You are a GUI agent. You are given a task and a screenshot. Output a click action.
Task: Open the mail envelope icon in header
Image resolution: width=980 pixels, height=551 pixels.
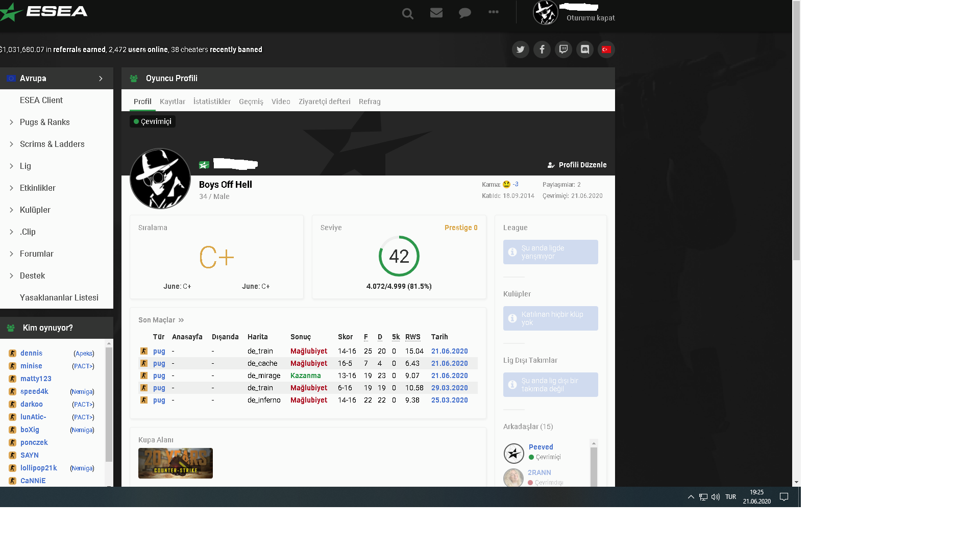[436, 13]
